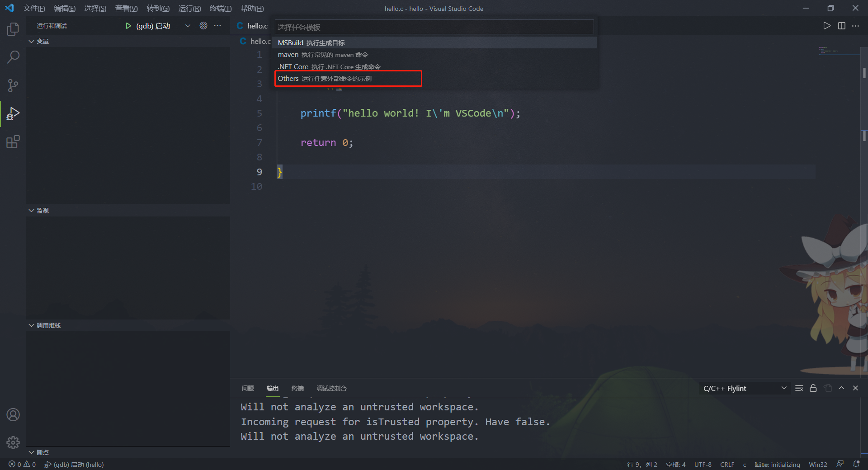Clear the Output panel with the clear icon
868x470 pixels.
[x=798, y=388]
